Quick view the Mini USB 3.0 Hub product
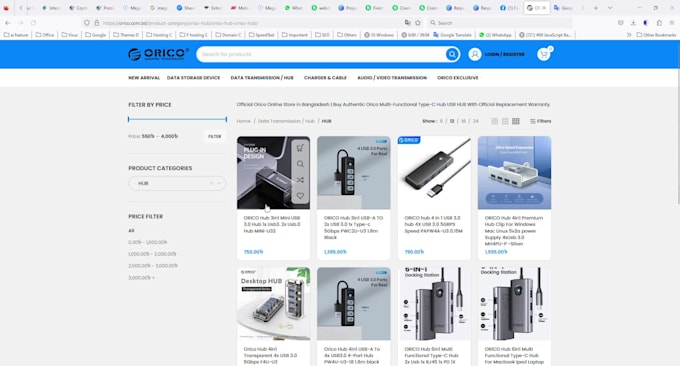 click(x=300, y=164)
